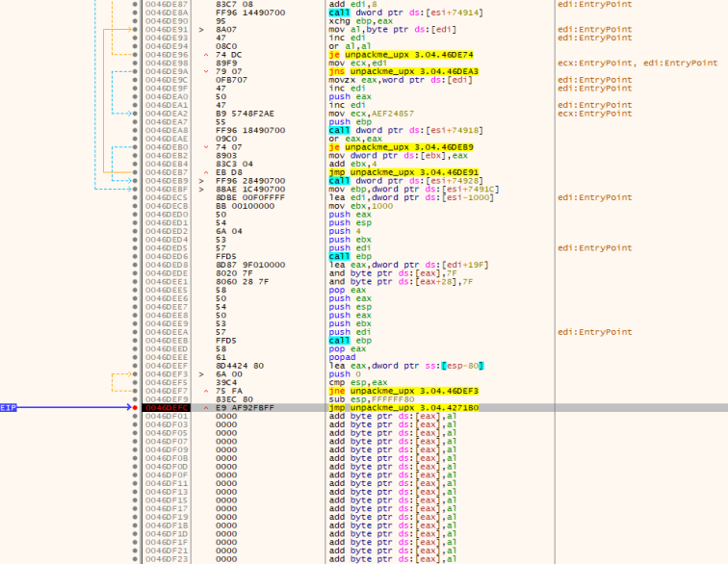Toggle breakpoint bullet beside address 0046DEB9
Viewport: 728px width, 564px height.
point(134,180)
